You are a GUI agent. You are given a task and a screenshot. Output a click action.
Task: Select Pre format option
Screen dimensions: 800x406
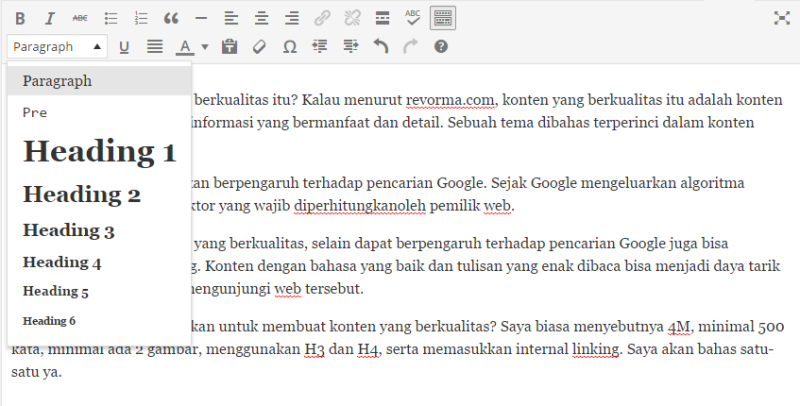coord(99,113)
